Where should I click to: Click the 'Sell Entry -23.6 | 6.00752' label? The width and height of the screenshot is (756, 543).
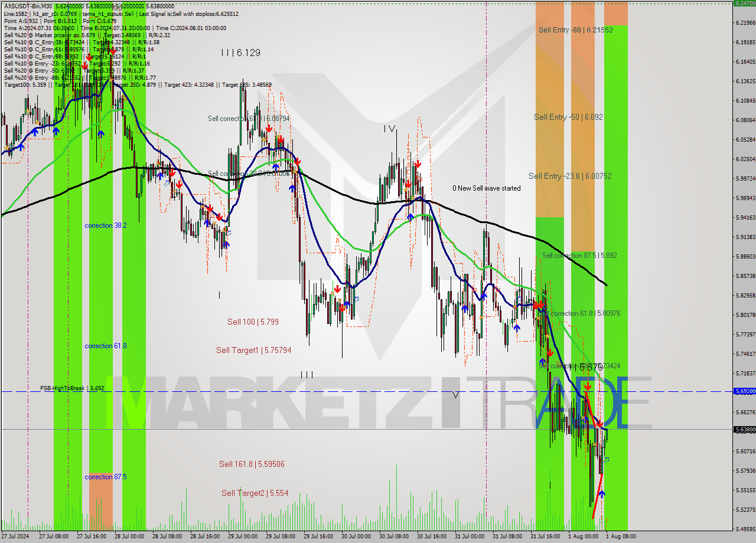point(570,176)
